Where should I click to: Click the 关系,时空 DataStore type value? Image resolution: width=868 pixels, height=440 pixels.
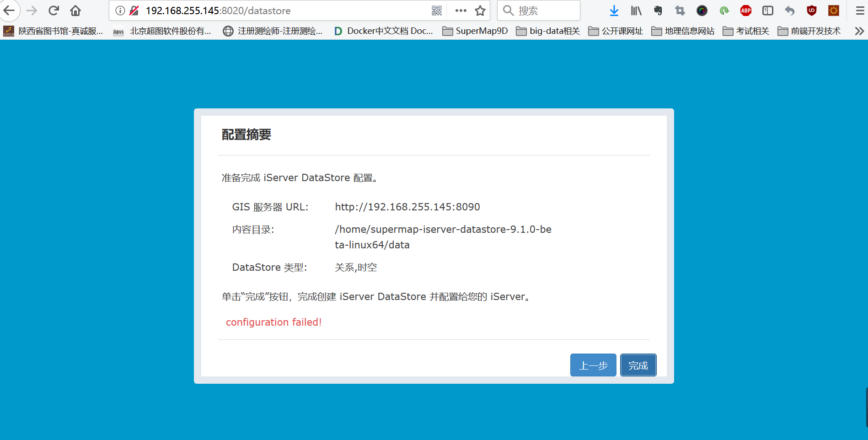pos(356,267)
